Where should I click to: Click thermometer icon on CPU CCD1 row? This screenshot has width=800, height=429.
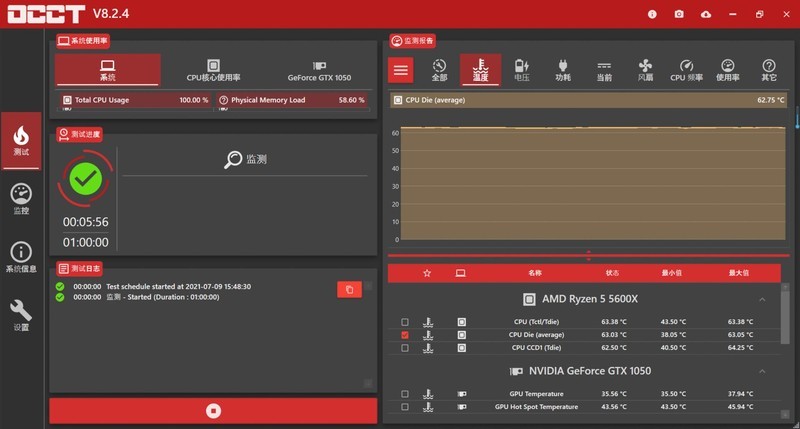point(428,348)
